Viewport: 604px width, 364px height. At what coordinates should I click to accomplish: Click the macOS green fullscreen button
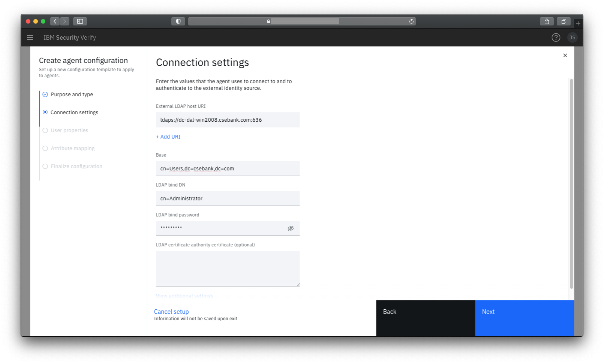43,21
